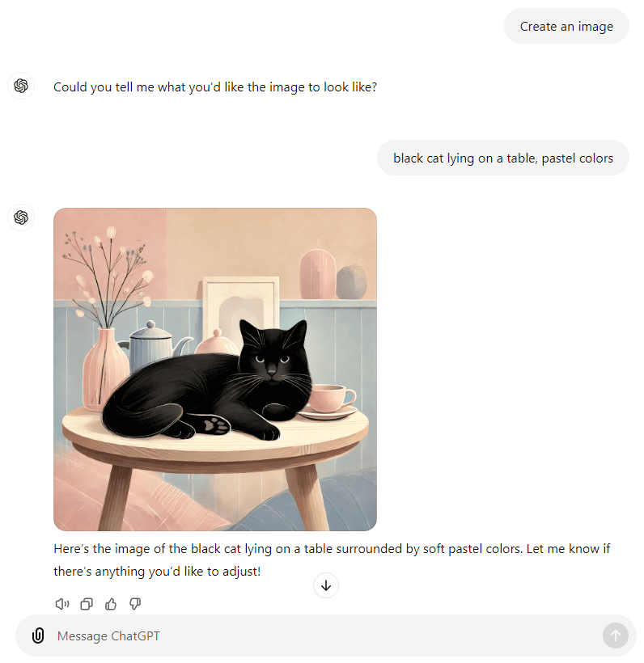Click the ChatGPT logo beside the clarifying question
This screenshot has width=644, height=663.
(x=21, y=86)
